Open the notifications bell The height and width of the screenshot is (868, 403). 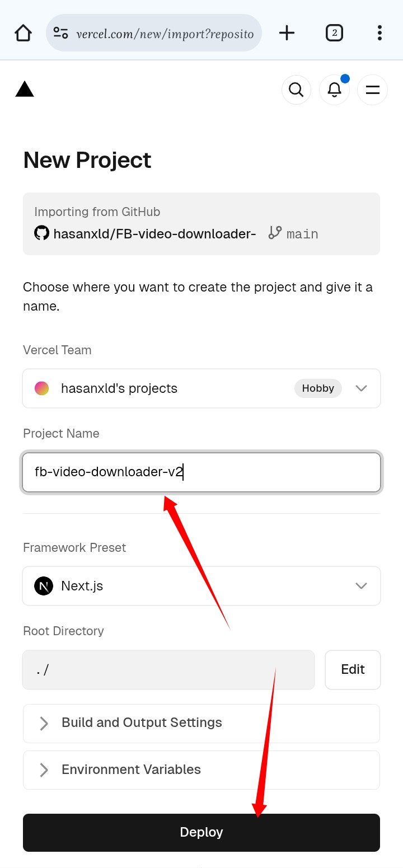(334, 90)
